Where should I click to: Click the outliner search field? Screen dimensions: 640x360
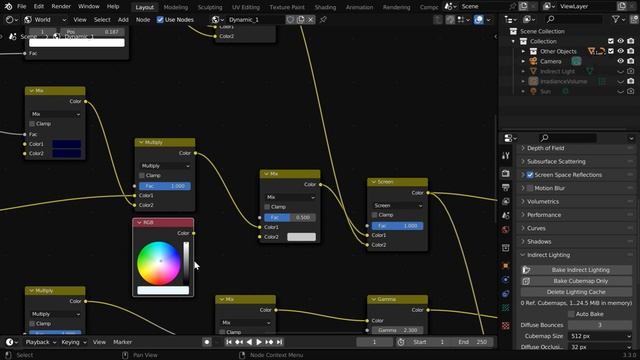click(x=574, y=19)
